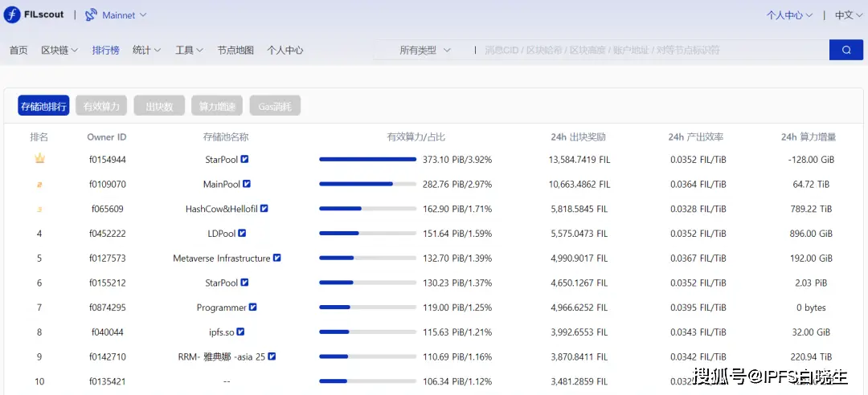Expand the 工具 menu
The height and width of the screenshot is (395, 868).
(x=190, y=50)
